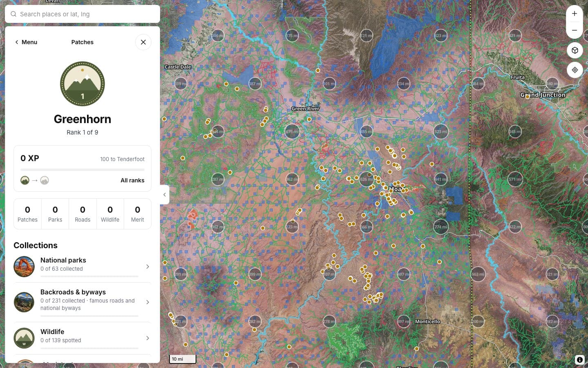Click the 10 mi scale bar
Image resolution: width=588 pixels, height=368 pixels.
[183, 359]
